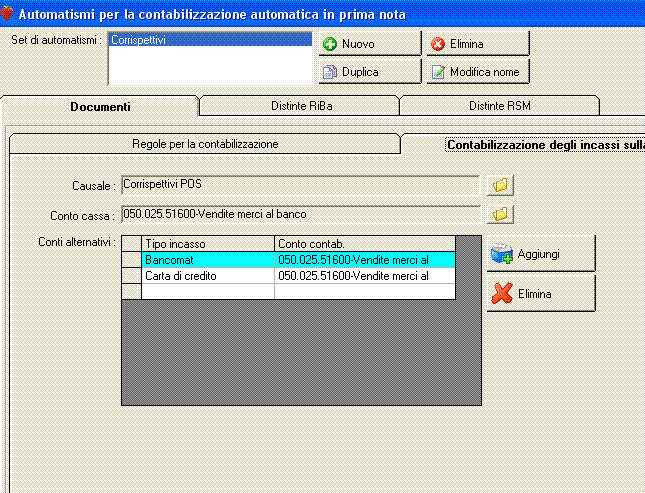Click the Conto cassa field

[301, 214]
